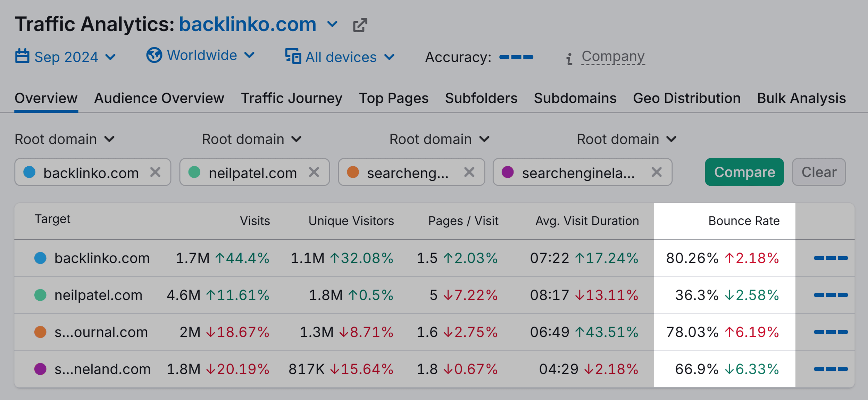The height and width of the screenshot is (400, 868).
Task: Click the Target column header
Action: tap(52, 219)
